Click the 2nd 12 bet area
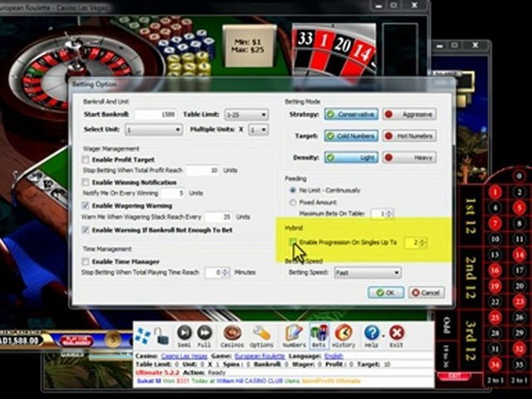The image size is (532, 399). [470, 278]
